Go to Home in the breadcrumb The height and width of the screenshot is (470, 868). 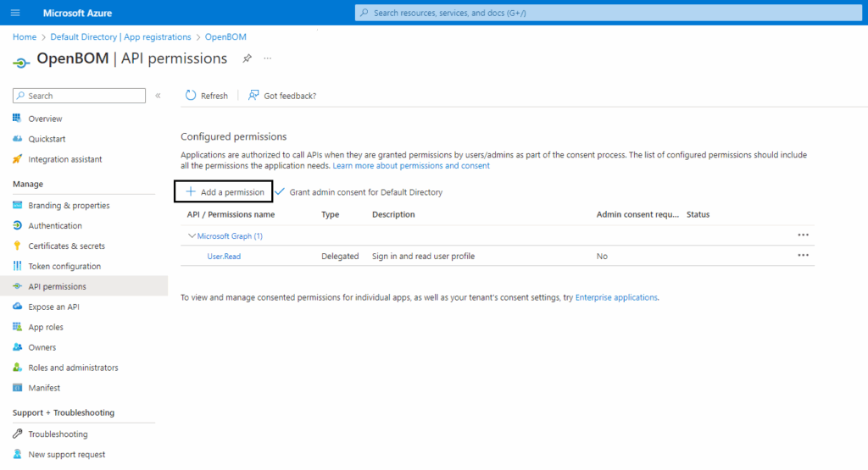pyautogui.click(x=25, y=36)
